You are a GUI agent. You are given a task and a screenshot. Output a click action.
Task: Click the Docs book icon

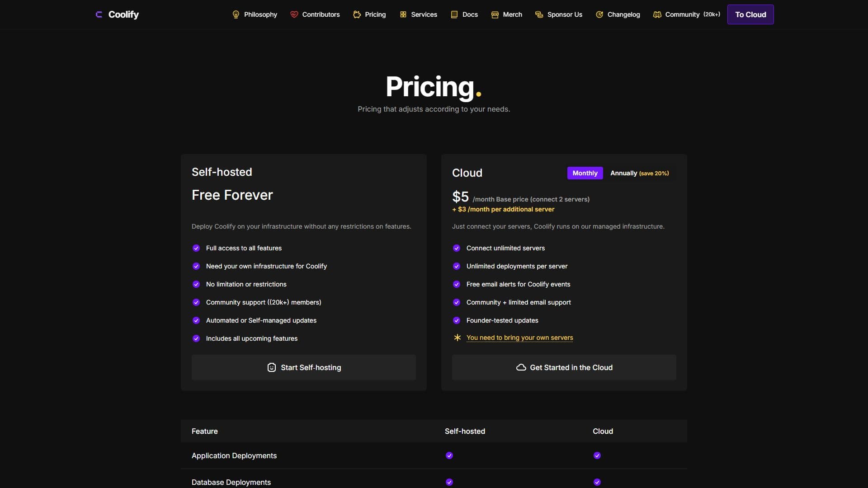tap(454, 14)
